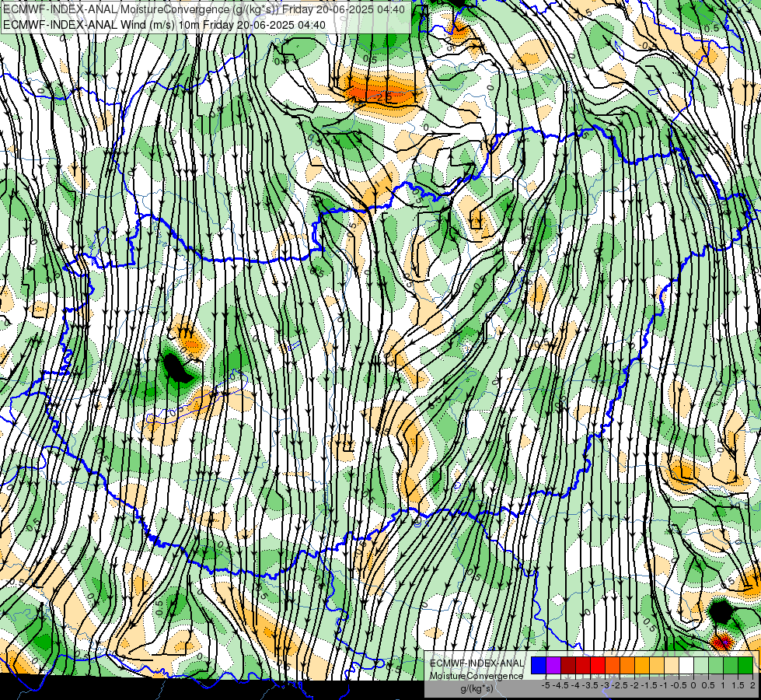Click ECMWF-INDEX-ANAL text in the legend box

pos(477,663)
